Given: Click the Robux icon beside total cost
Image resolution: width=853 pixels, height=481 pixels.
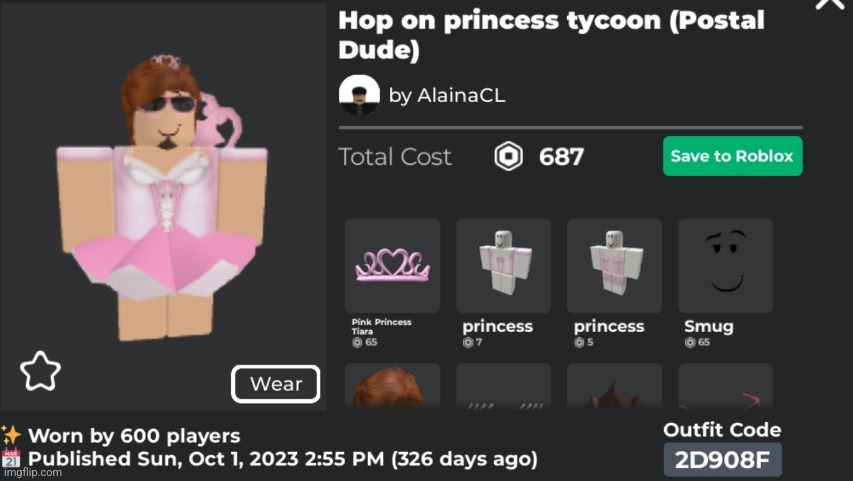Looking at the screenshot, I should pos(509,157).
